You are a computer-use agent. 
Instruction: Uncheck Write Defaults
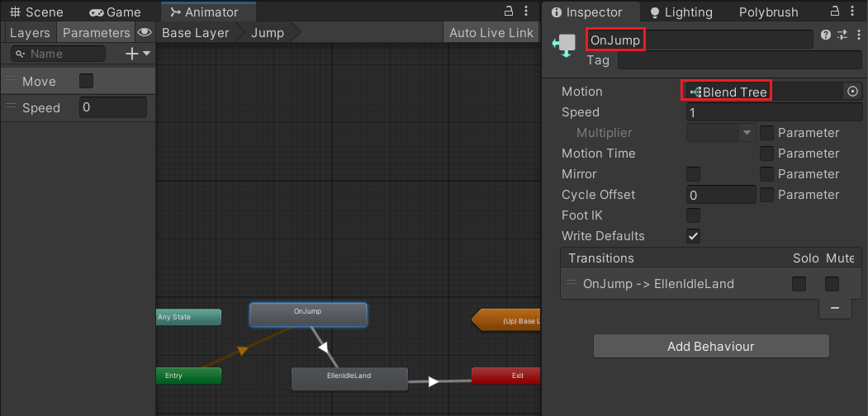[693, 236]
